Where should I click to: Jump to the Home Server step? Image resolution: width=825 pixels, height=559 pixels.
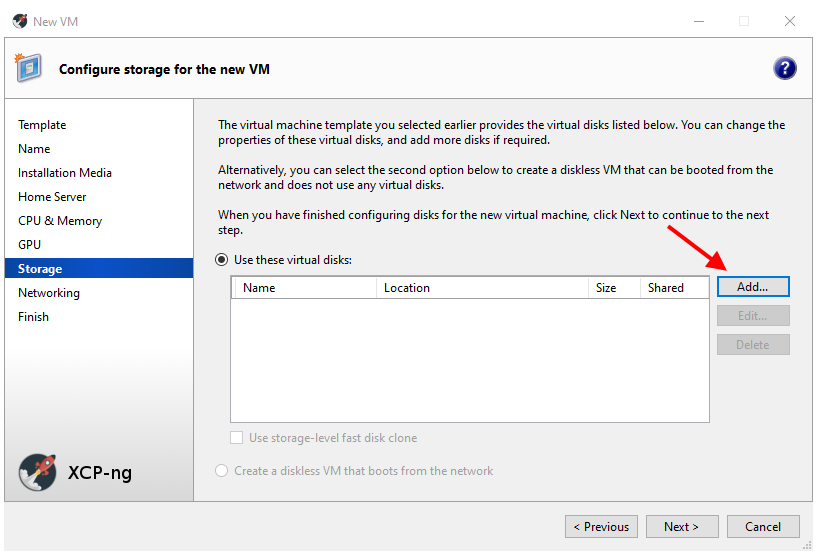tap(52, 197)
